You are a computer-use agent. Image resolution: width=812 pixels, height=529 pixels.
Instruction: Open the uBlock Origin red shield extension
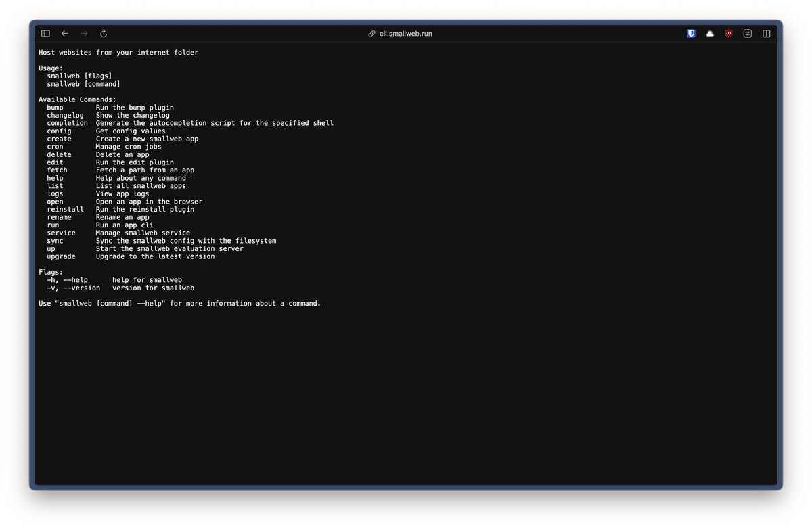point(729,34)
